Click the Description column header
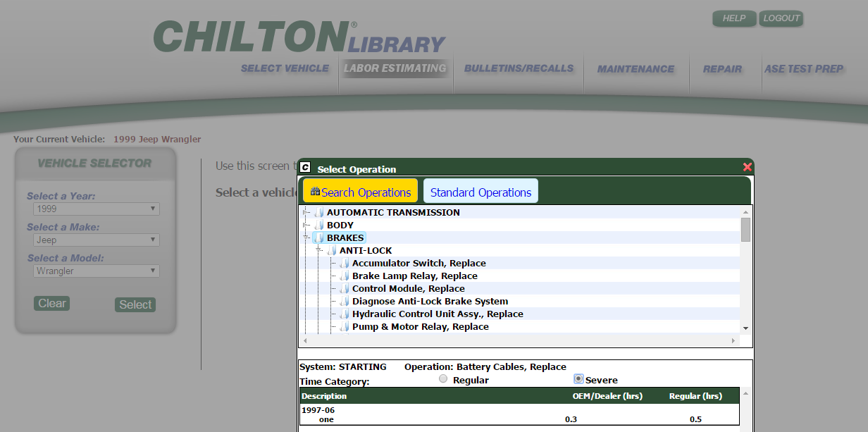Screen dimensions: 868x432 [324, 396]
